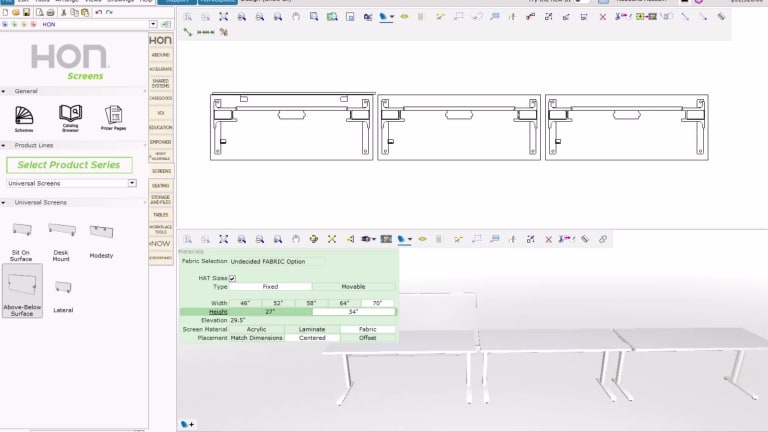Set placement to Offset
This screenshot has height=432, width=768.
tap(367, 338)
